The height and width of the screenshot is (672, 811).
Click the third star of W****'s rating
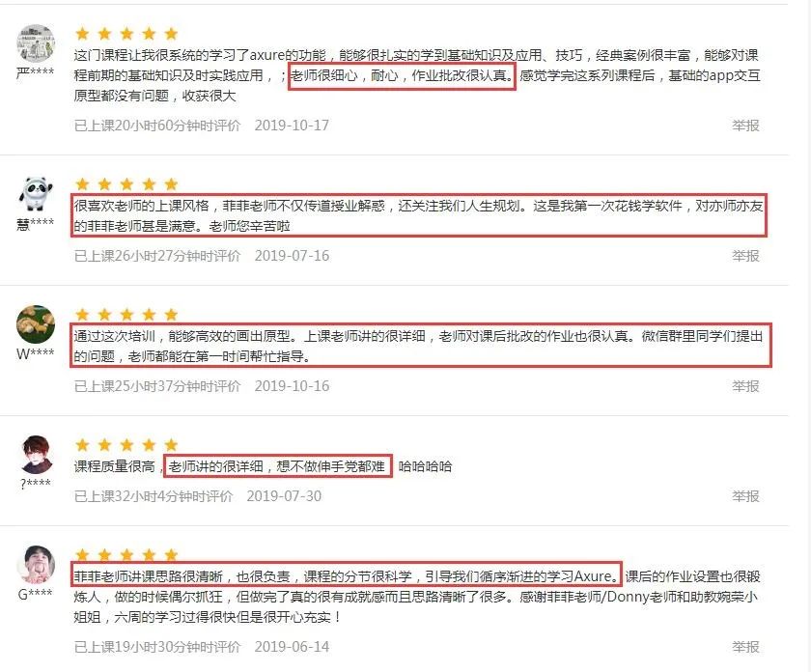(126, 315)
